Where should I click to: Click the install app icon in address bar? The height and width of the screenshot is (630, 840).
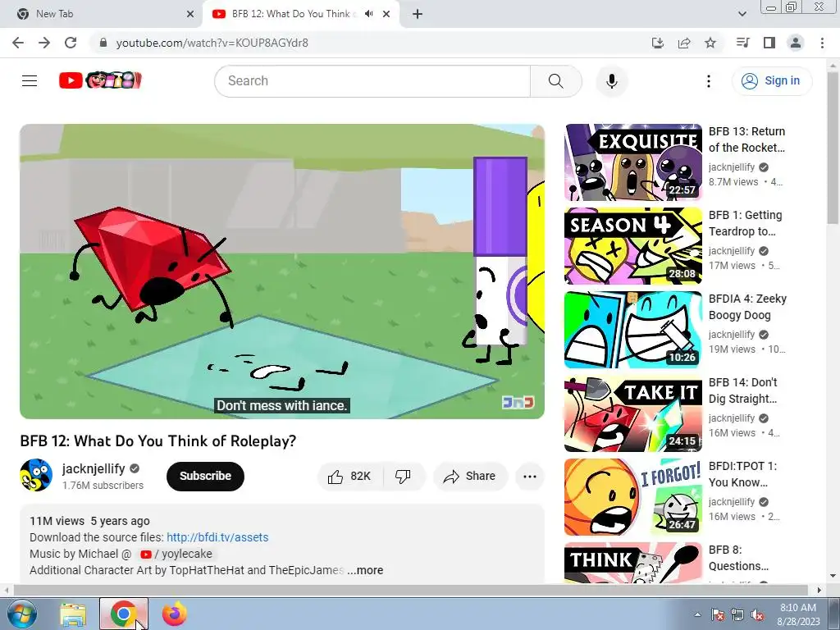(658, 43)
